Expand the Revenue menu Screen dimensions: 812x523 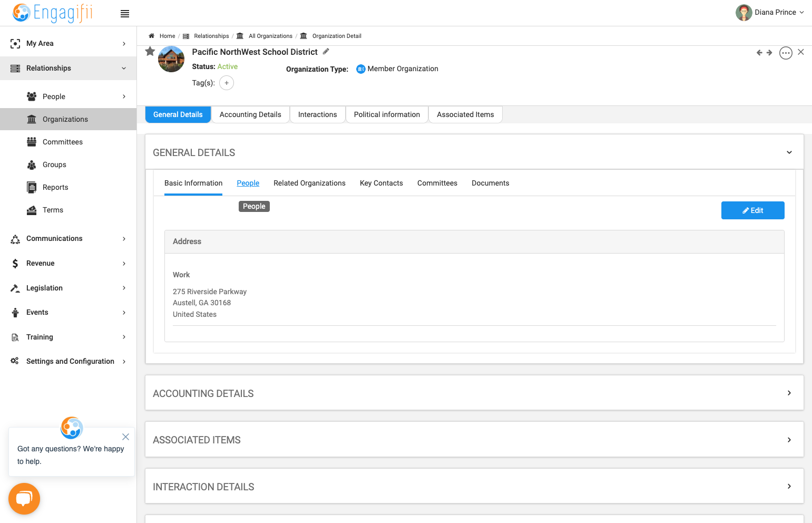pos(69,263)
